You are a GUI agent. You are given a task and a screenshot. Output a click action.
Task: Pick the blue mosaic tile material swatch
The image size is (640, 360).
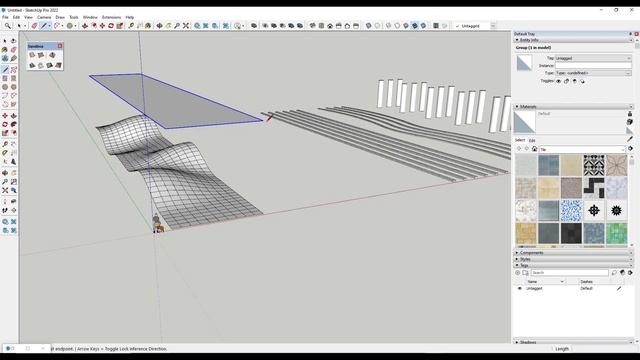(571, 210)
